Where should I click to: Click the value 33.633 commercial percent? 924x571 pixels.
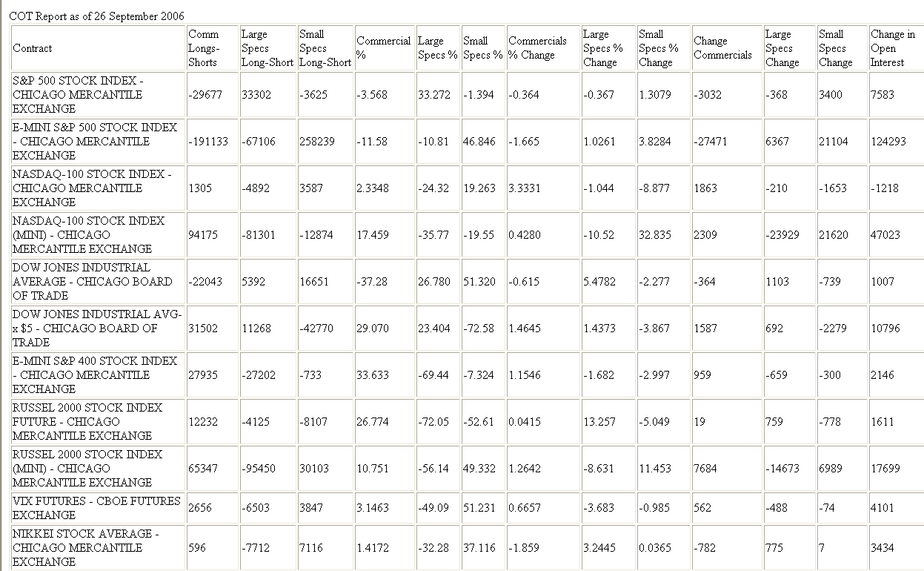[373, 375]
